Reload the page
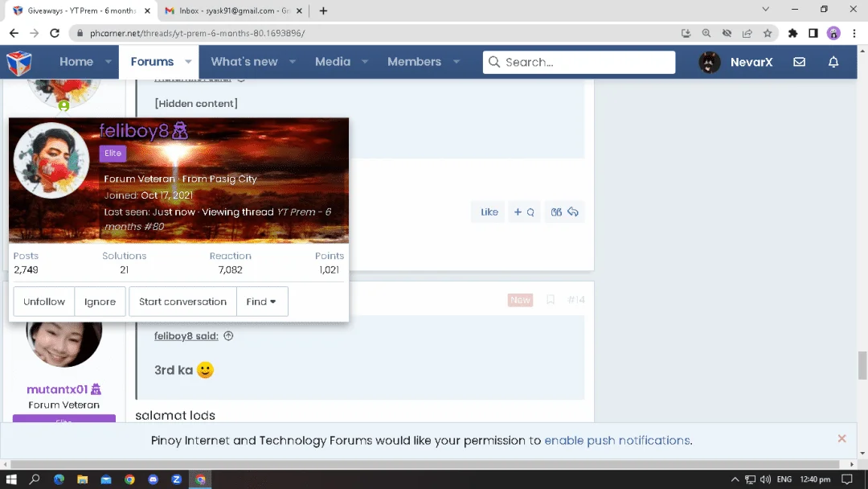868x489 pixels. 55,33
